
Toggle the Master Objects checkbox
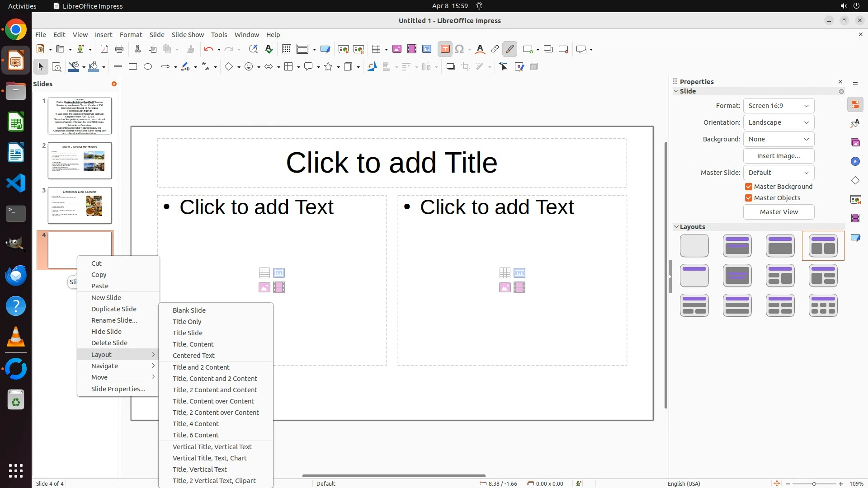(749, 198)
